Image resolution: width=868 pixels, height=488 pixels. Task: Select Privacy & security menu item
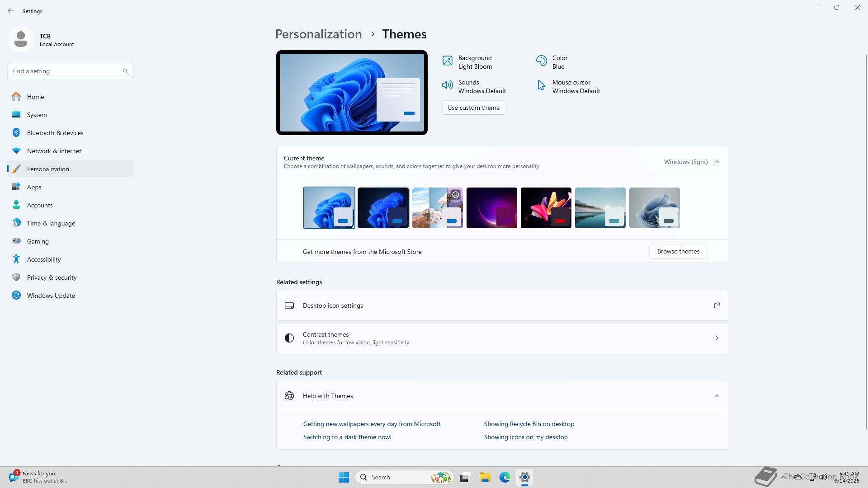pos(52,277)
